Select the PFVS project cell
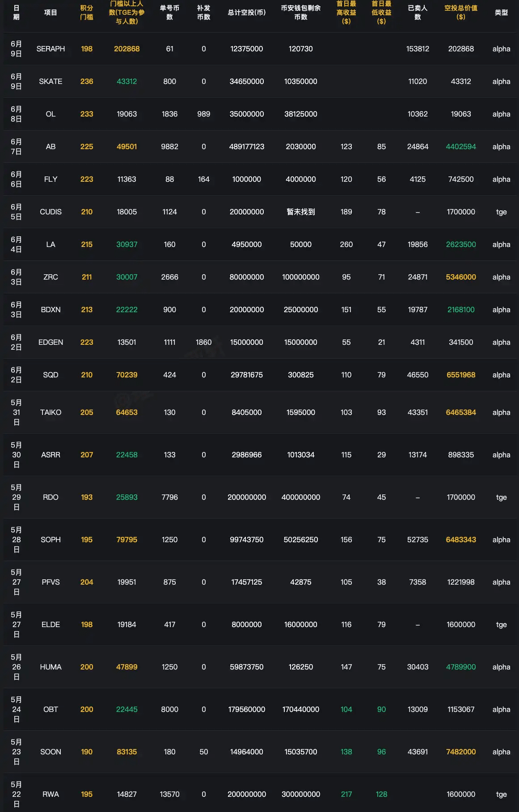 (x=51, y=582)
